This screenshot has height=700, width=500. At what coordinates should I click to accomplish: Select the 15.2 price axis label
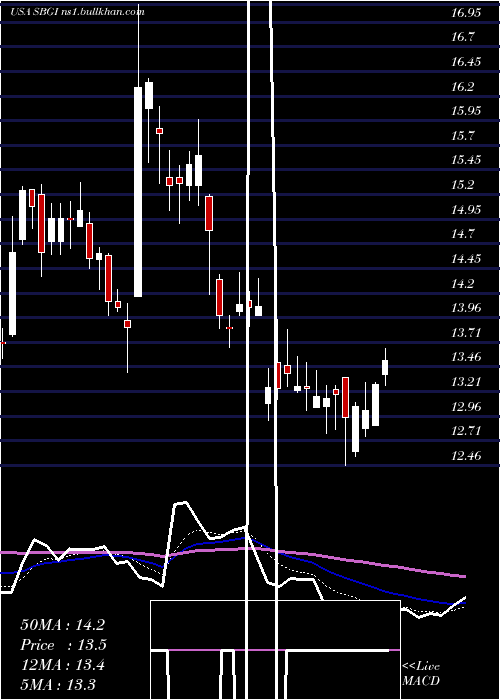462,185
